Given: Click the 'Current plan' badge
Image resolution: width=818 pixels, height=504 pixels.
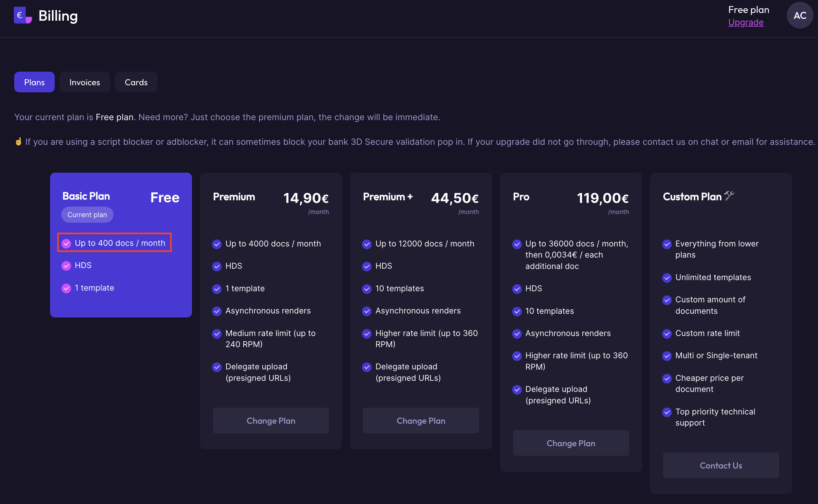Looking at the screenshot, I should (x=87, y=215).
